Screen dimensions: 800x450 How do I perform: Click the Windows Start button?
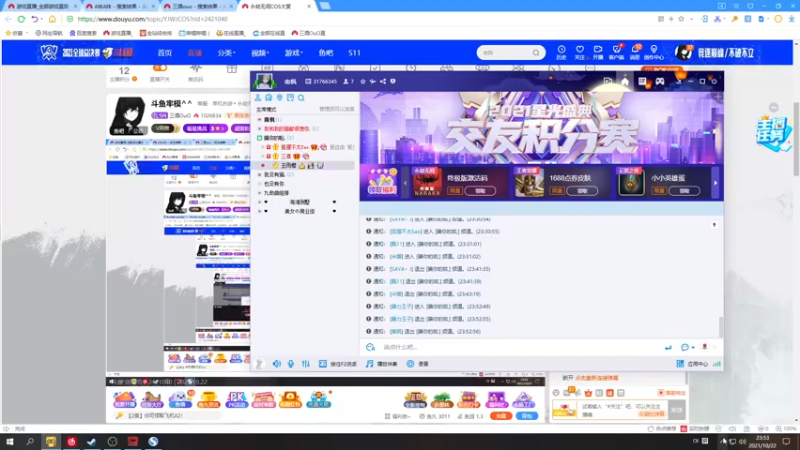pyautogui.click(x=10, y=441)
